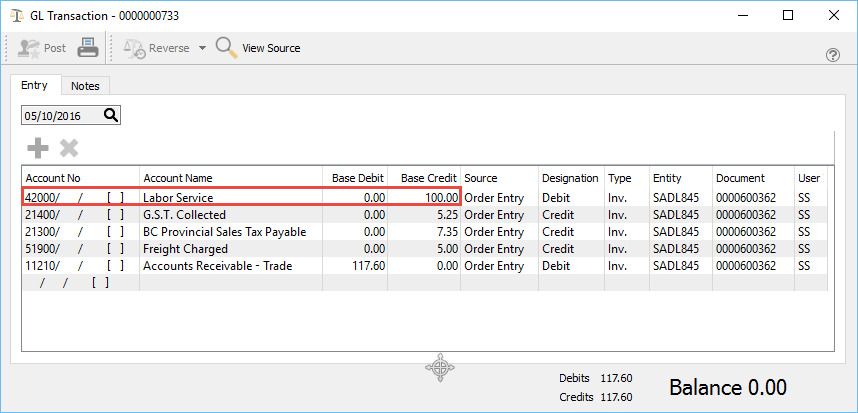Click the GL Transaction scales title icon
This screenshot has width=858, height=413.
17,15
